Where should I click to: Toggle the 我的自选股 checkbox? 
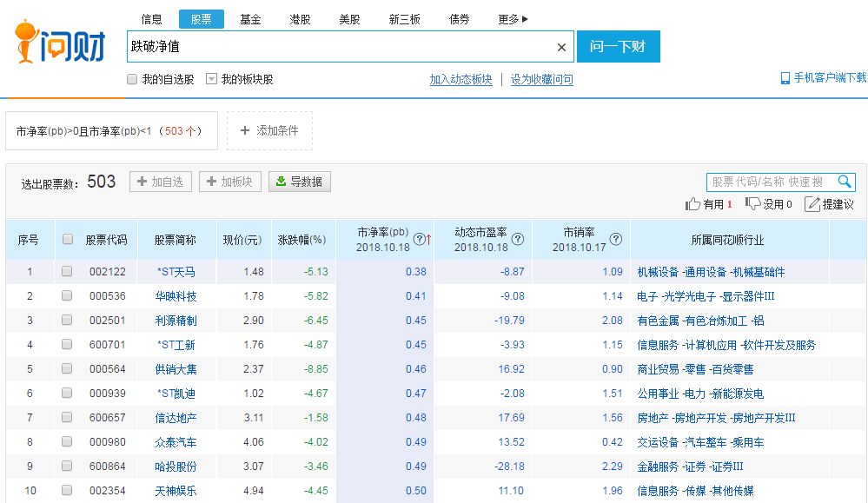132,79
